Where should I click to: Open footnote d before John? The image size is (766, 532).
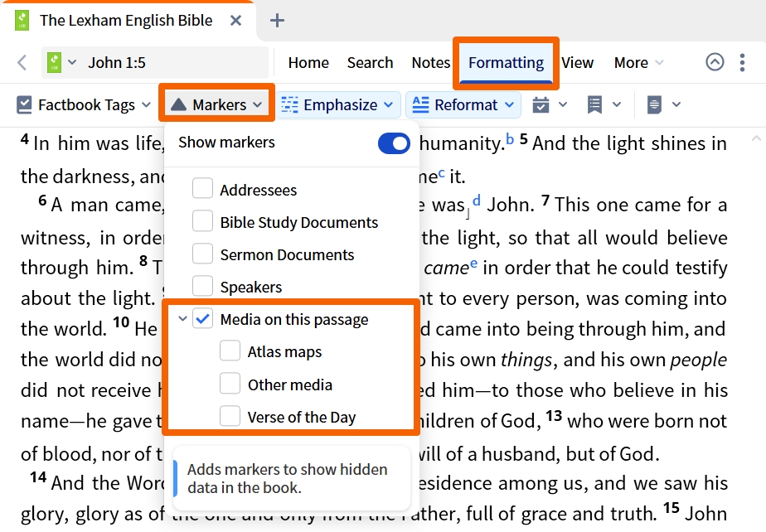[477, 200]
